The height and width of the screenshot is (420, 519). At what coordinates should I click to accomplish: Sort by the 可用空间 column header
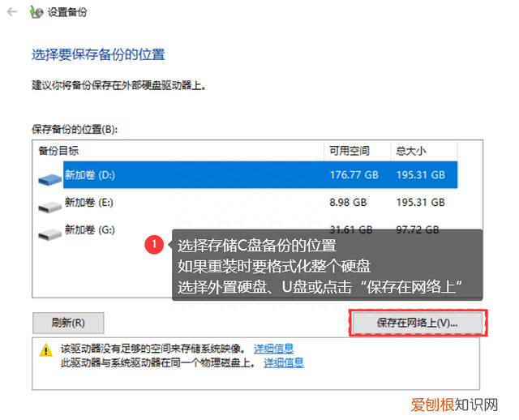tap(358, 151)
